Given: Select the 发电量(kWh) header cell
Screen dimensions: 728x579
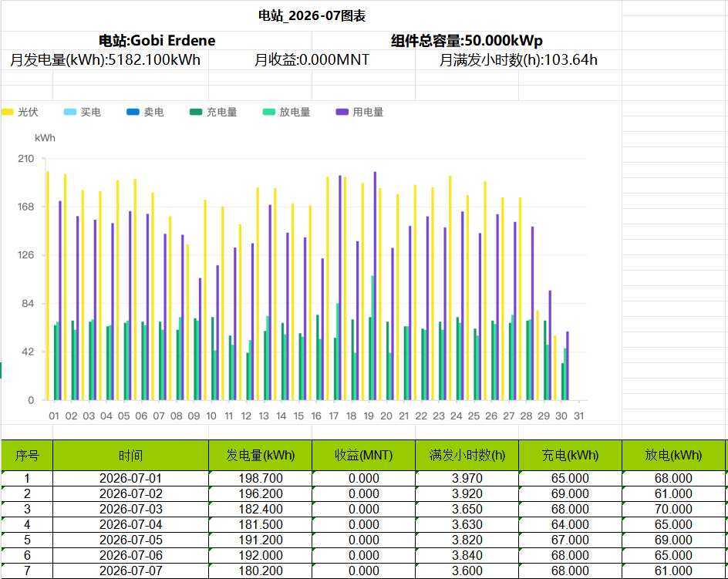Looking at the screenshot, I should tap(261, 456).
